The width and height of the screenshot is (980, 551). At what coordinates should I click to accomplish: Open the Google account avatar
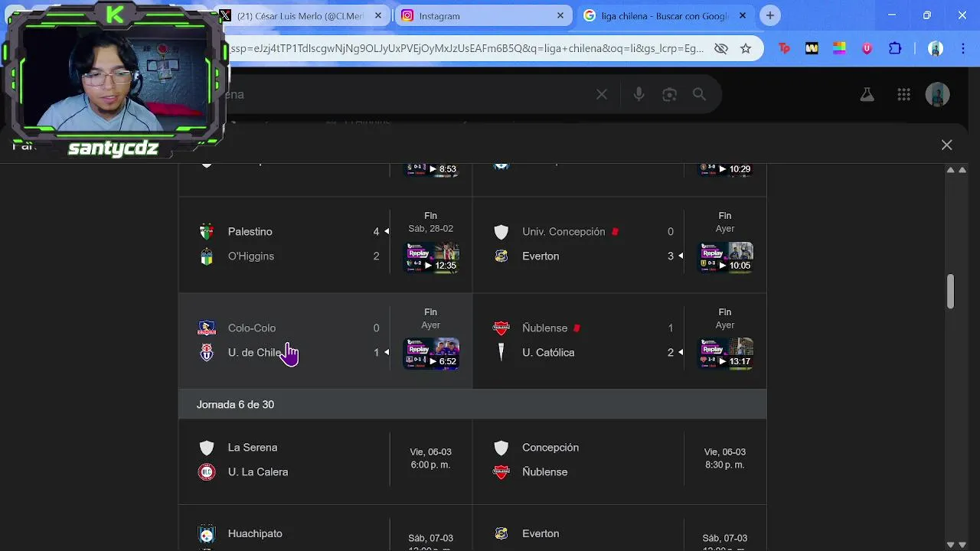(938, 94)
